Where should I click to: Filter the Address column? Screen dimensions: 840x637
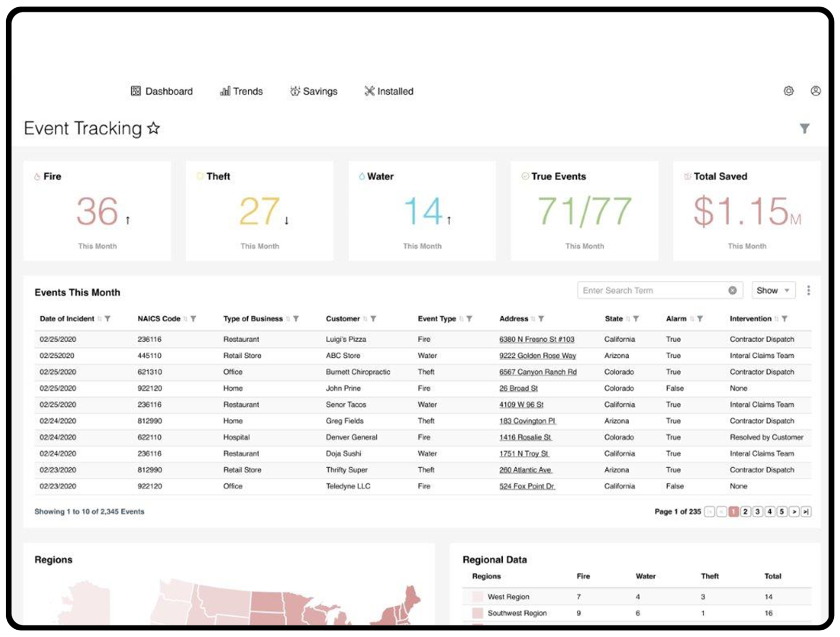pos(541,319)
